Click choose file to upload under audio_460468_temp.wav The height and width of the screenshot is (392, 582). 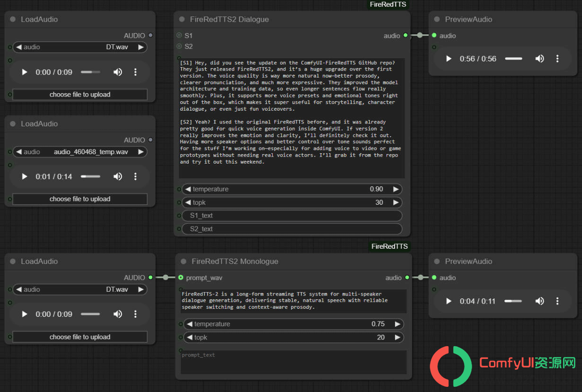pyautogui.click(x=80, y=199)
